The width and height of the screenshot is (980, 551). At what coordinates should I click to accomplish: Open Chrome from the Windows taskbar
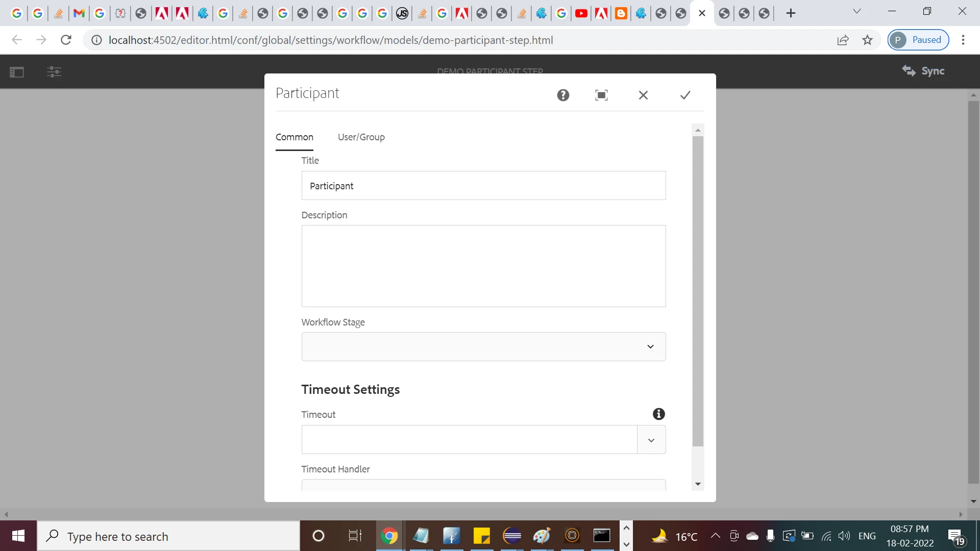[389, 536]
